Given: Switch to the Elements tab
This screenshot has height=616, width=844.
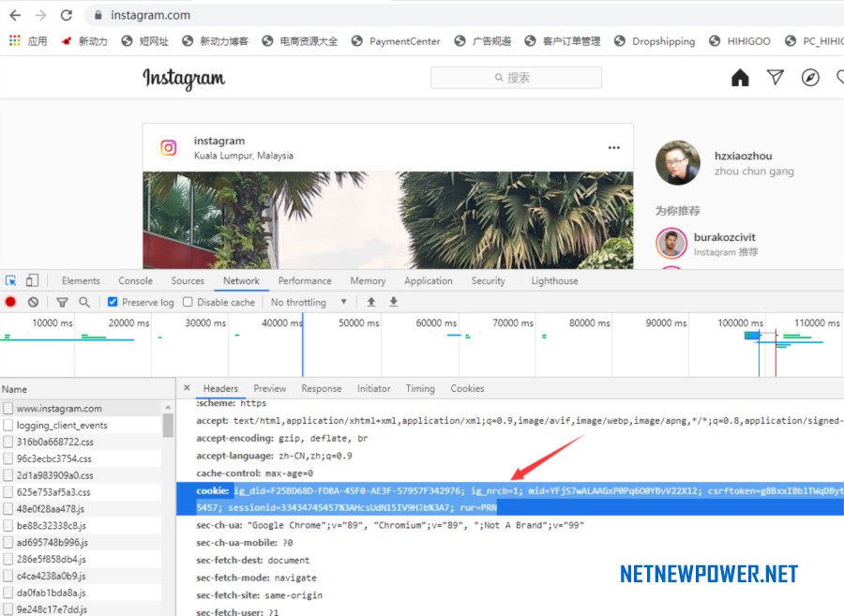Looking at the screenshot, I should tap(81, 281).
